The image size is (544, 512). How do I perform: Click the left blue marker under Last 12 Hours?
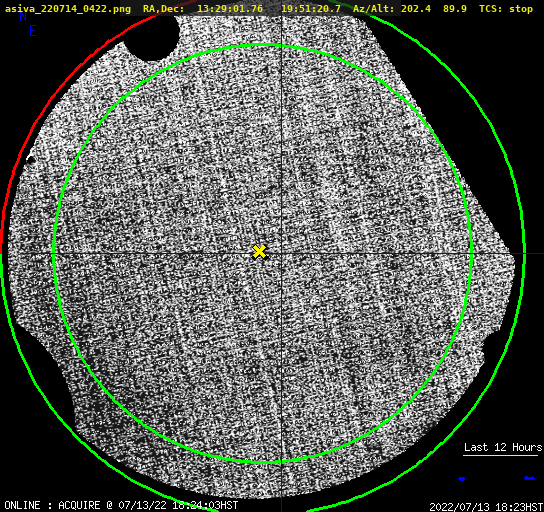pyautogui.click(x=461, y=479)
